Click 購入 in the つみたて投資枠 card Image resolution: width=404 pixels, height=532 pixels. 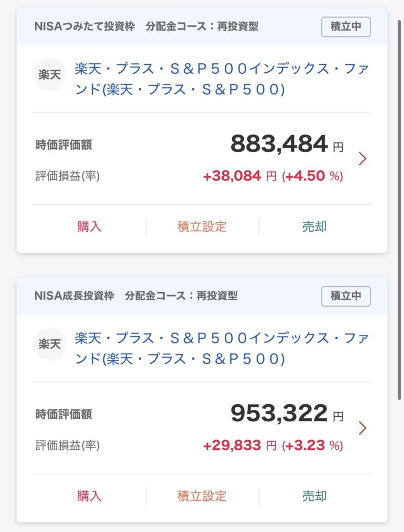click(89, 227)
